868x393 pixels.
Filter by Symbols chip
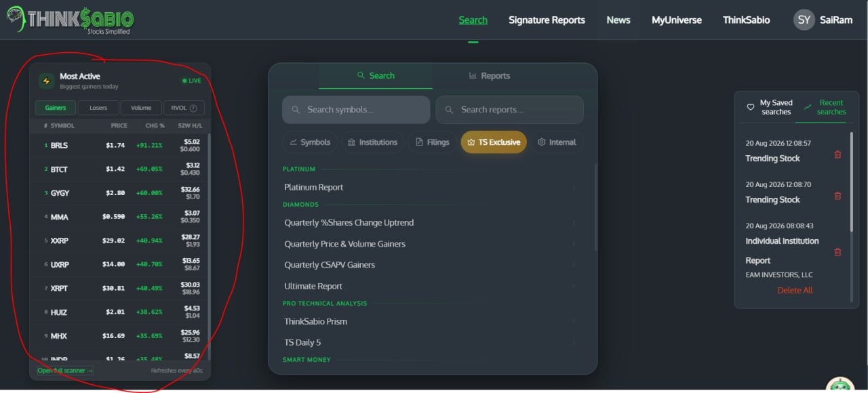coord(310,142)
